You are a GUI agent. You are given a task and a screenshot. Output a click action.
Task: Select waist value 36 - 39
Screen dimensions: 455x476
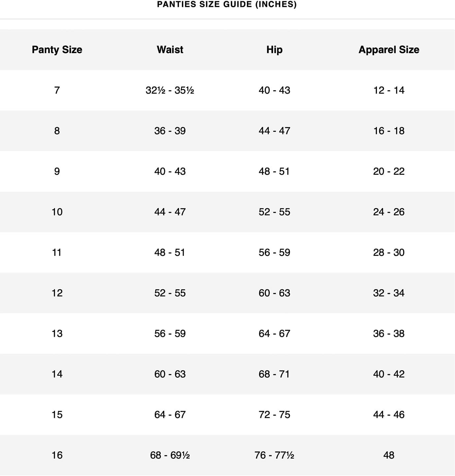170,131
